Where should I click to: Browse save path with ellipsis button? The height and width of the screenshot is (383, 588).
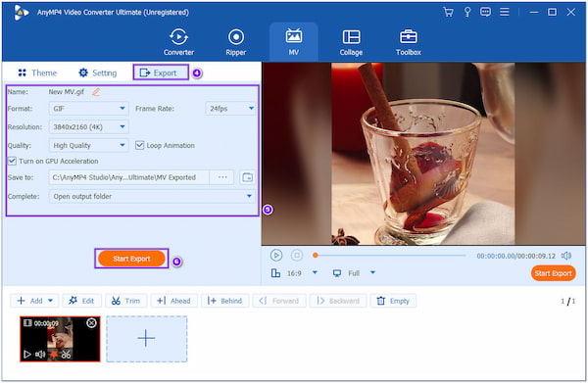222,177
